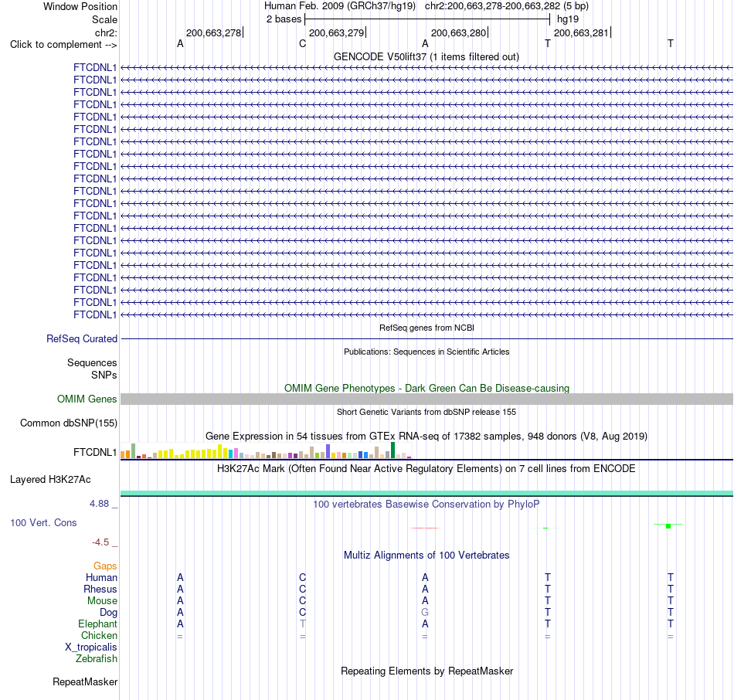Click base 'C' in the complement row
The width and height of the screenshot is (734, 700).
click(302, 43)
